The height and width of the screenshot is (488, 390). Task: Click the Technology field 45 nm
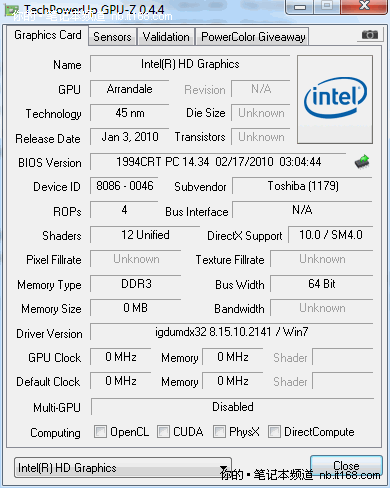(129, 113)
